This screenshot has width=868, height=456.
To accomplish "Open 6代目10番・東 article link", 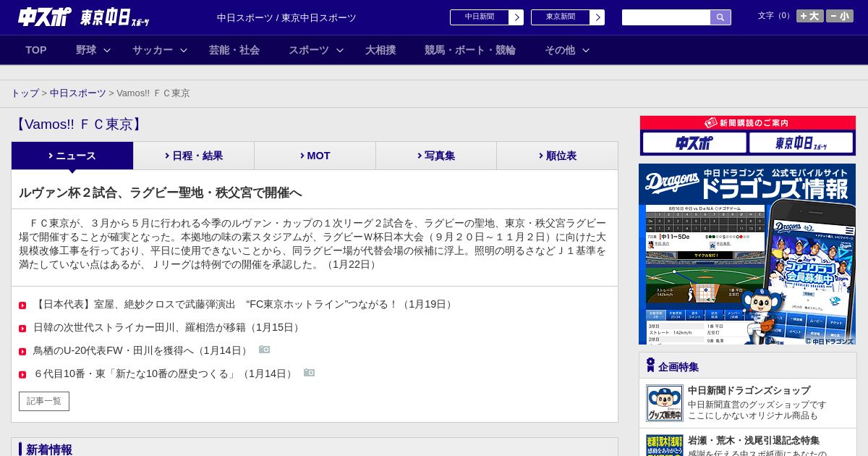I will [164, 374].
